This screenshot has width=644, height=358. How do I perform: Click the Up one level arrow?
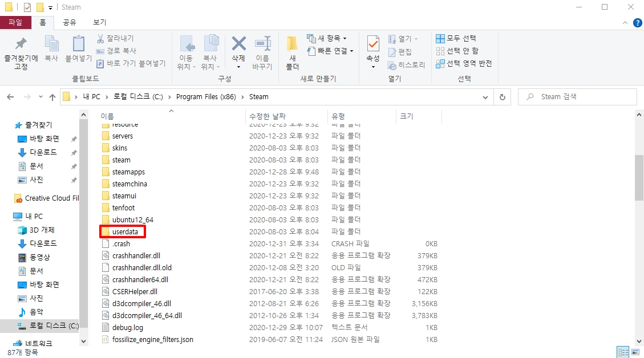[x=52, y=97]
